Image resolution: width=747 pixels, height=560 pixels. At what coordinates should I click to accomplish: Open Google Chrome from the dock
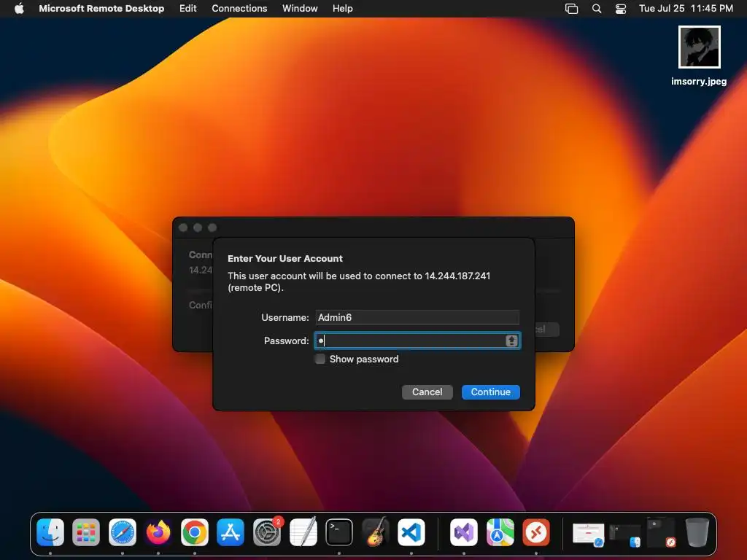(x=194, y=532)
